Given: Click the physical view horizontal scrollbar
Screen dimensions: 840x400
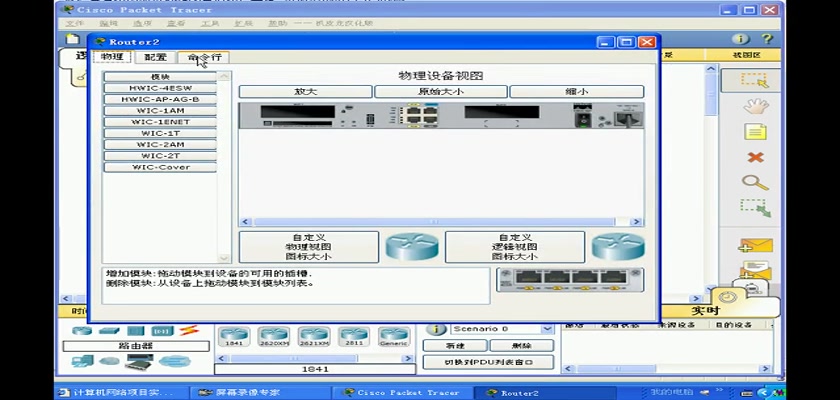Looking at the screenshot, I should 440,222.
